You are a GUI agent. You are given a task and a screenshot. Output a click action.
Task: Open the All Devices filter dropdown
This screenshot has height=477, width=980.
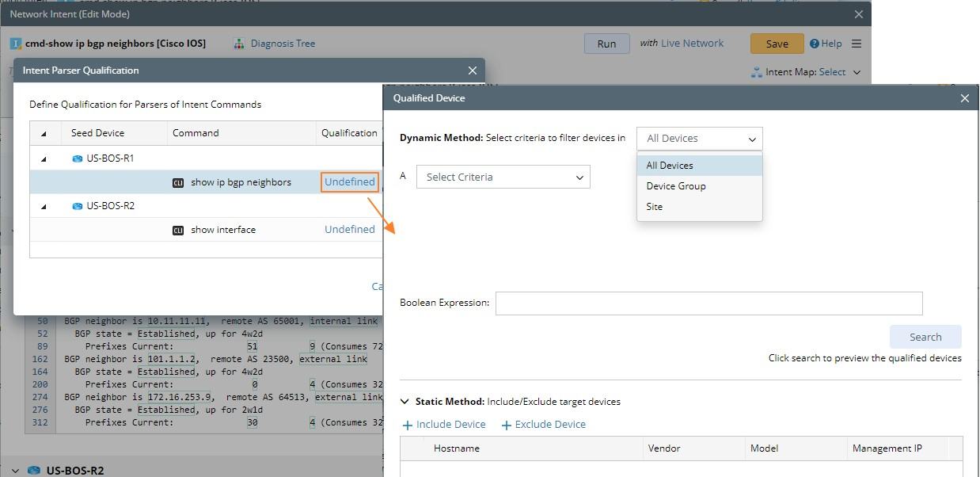coord(699,139)
